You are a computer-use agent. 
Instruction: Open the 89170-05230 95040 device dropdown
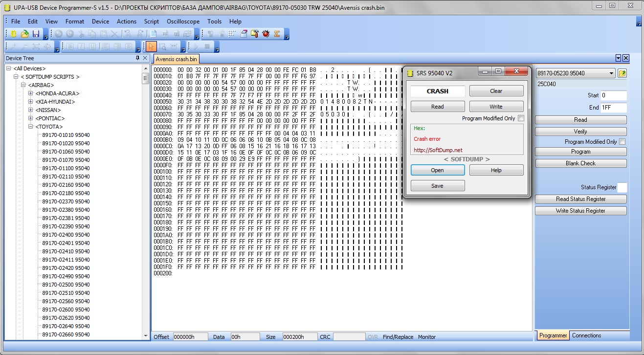(612, 73)
